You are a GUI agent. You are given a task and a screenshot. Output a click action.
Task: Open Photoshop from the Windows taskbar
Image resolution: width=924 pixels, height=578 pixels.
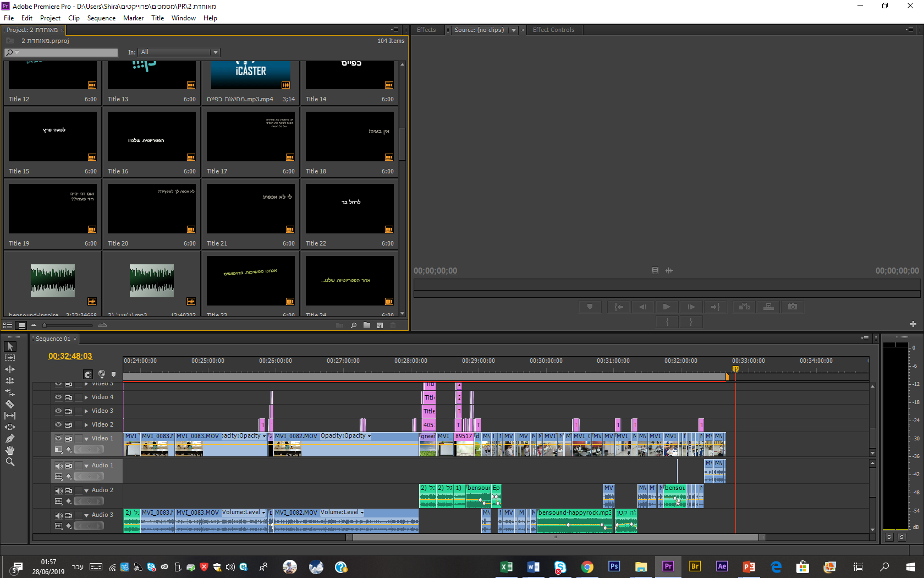[x=614, y=566]
